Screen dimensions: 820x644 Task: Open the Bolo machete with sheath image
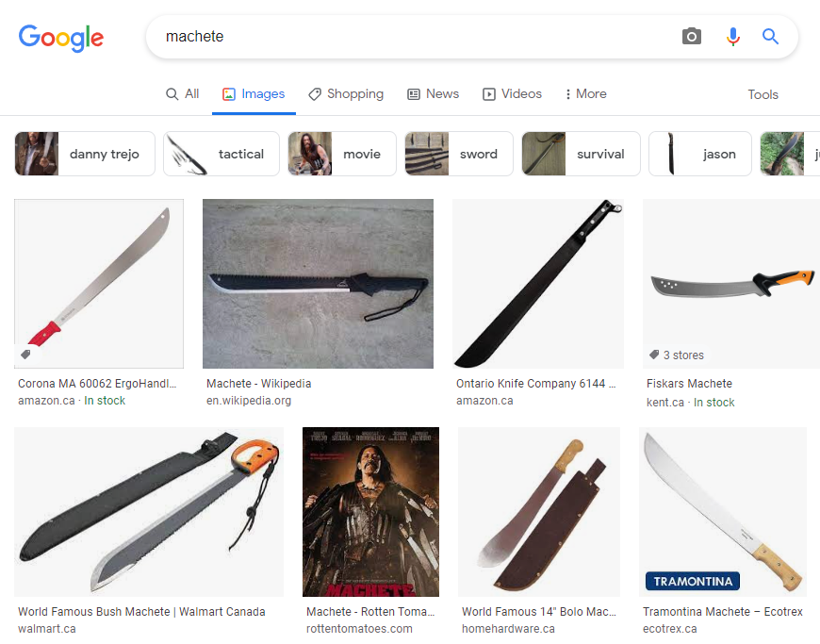coord(539,512)
